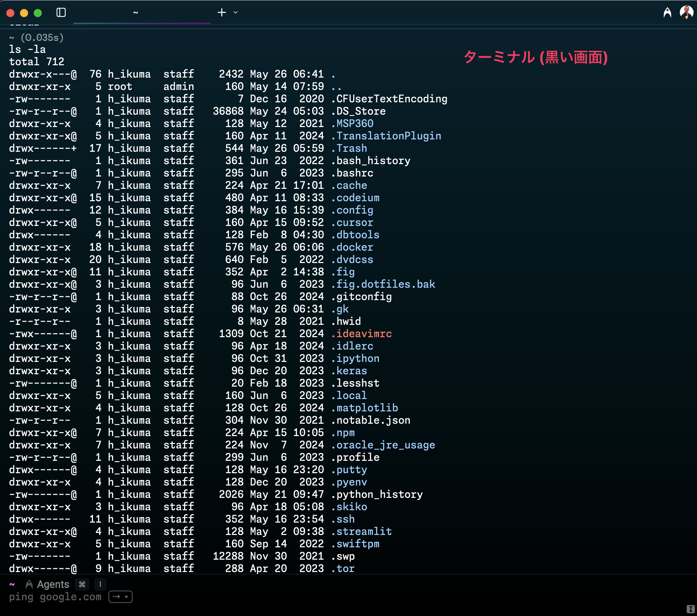Click the .streamlit directory name
The image size is (697, 616).
361,532
